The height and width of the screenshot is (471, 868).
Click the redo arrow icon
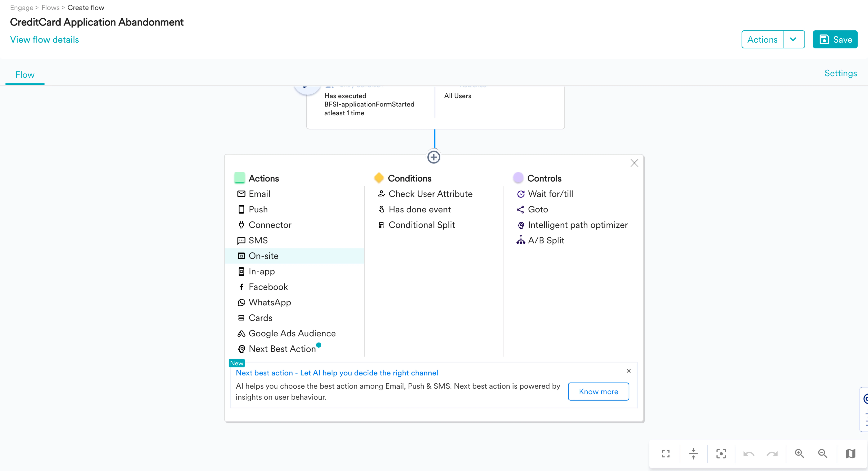pos(772,453)
